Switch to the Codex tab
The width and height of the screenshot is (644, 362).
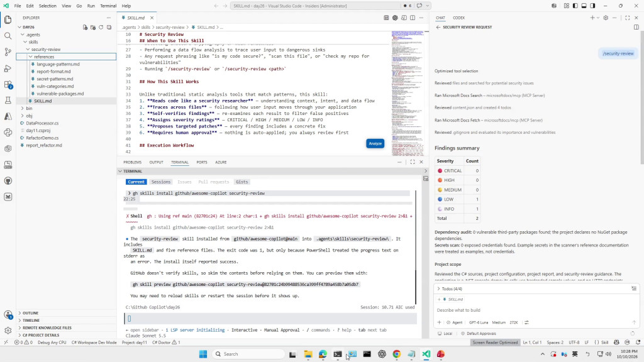pyautogui.click(x=458, y=18)
